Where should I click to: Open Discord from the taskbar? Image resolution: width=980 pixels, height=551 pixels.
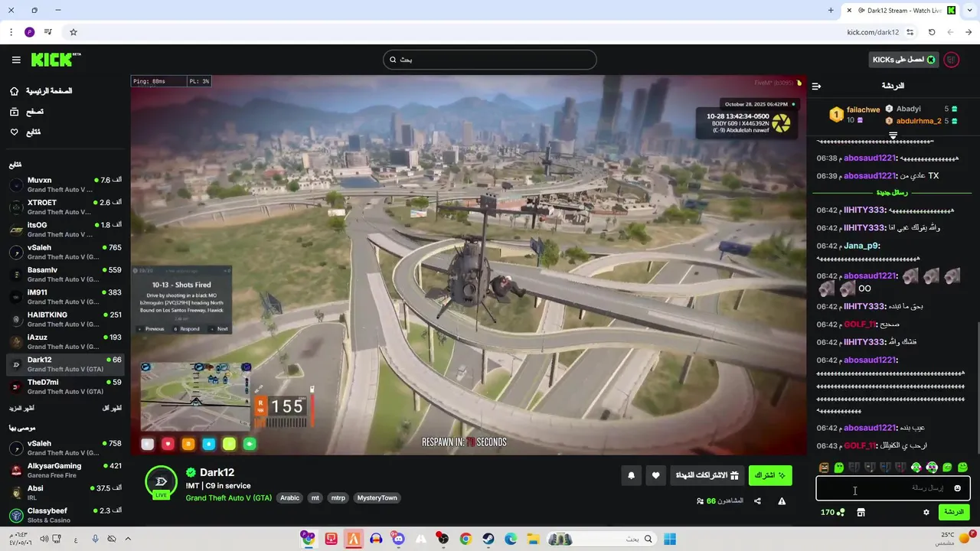[x=398, y=539]
